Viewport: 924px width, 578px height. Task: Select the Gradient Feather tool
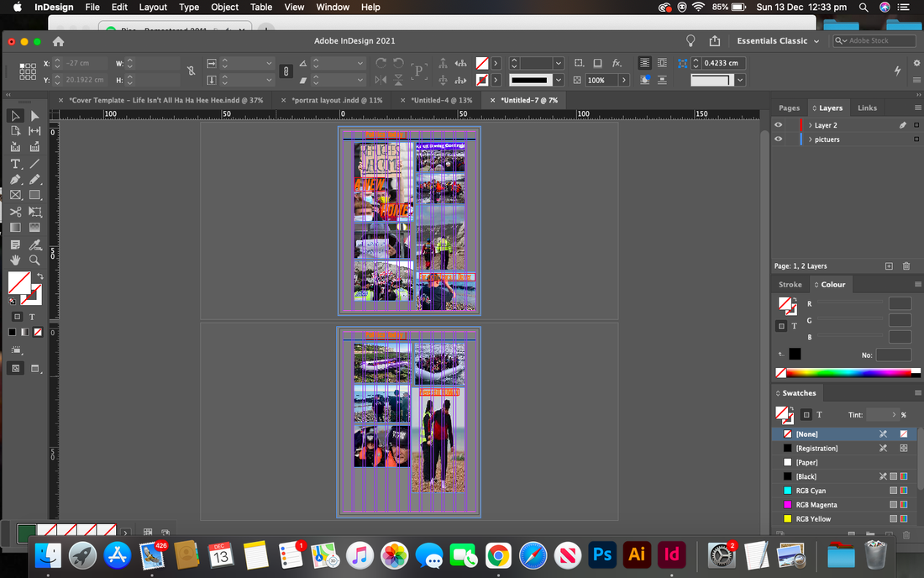pyautogui.click(x=34, y=228)
